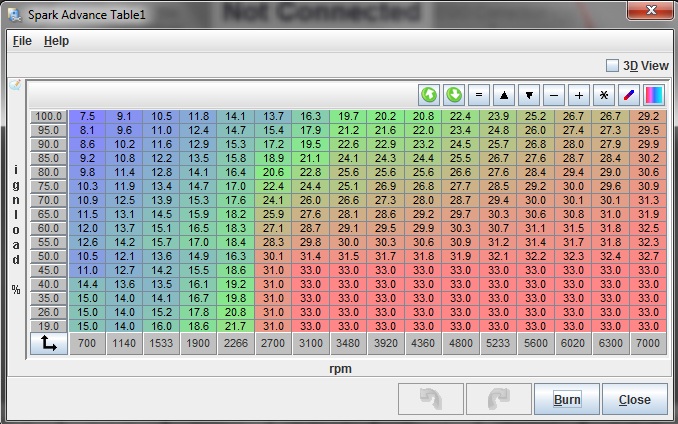Click the axis swap icon in table corner
This screenshot has height=424, width=678.
tap(47, 343)
